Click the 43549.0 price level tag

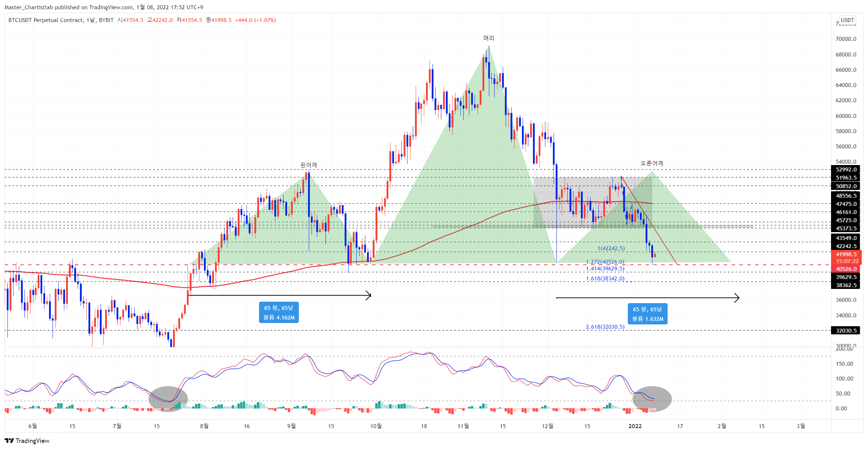click(846, 238)
